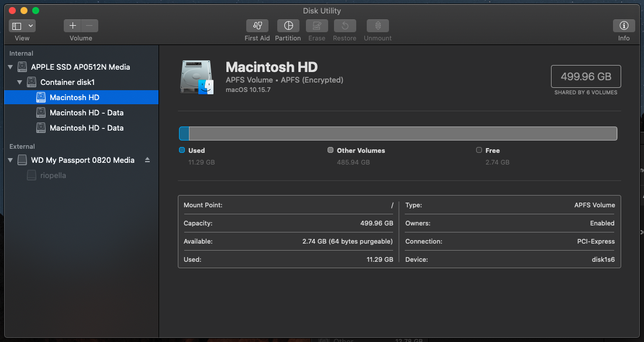644x342 pixels.
Task: Open the Partition tool
Action: 288,26
